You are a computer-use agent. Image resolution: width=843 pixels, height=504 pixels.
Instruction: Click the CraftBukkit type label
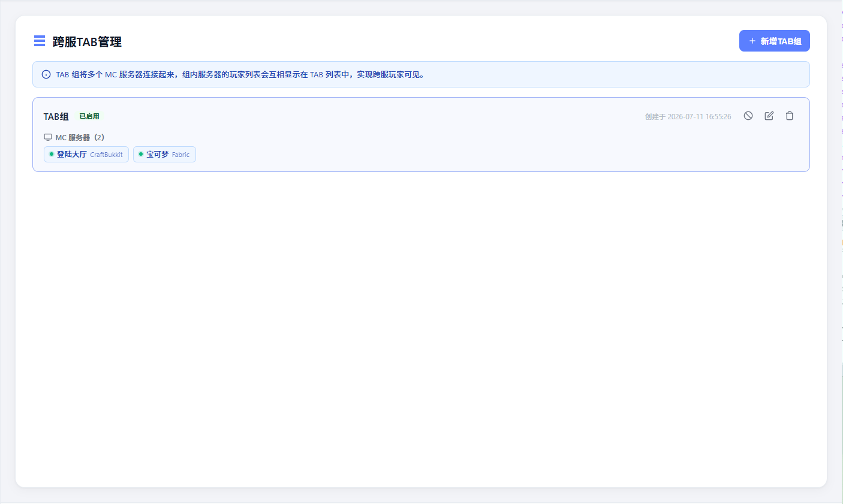[x=106, y=155]
